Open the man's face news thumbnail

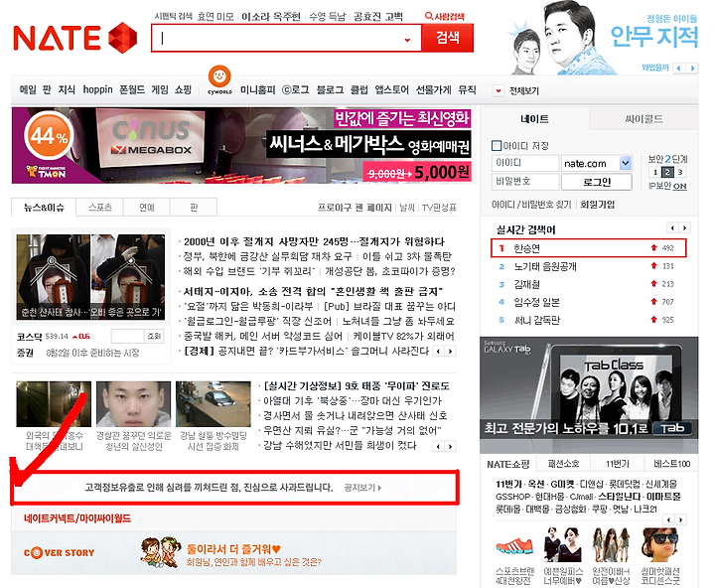pos(134,404)
